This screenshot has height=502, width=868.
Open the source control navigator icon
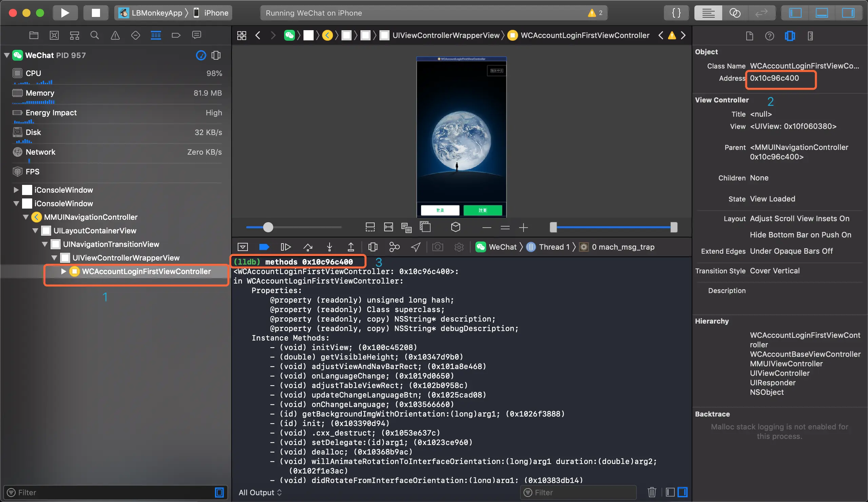click(54, 35)
